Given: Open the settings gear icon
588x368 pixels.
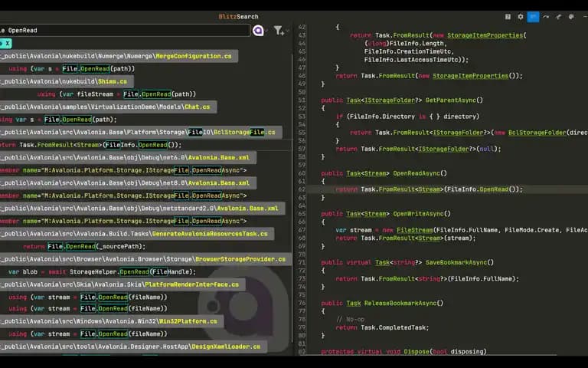Looking at the screenshot, I should [521, 17].
